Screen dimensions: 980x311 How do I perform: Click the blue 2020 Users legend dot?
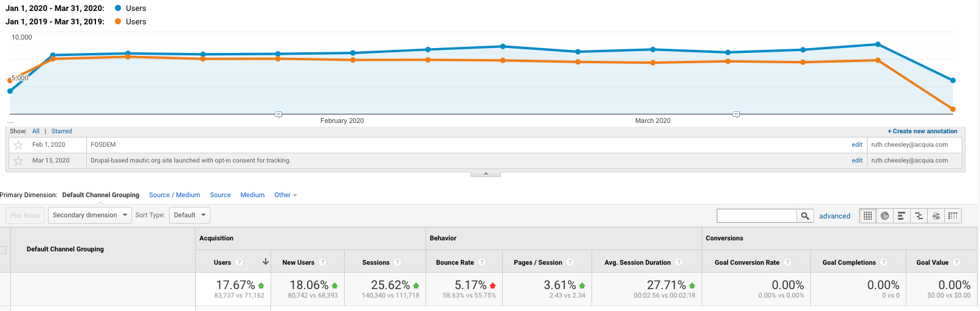tap(118, 9)
